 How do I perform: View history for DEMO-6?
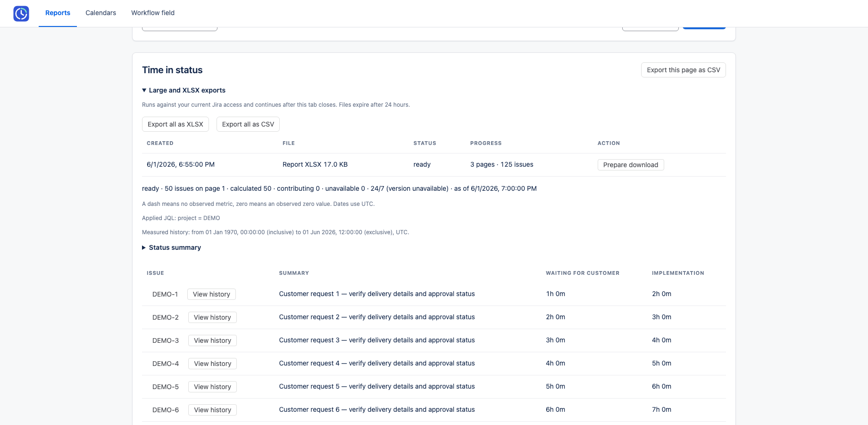pos(212,410)
